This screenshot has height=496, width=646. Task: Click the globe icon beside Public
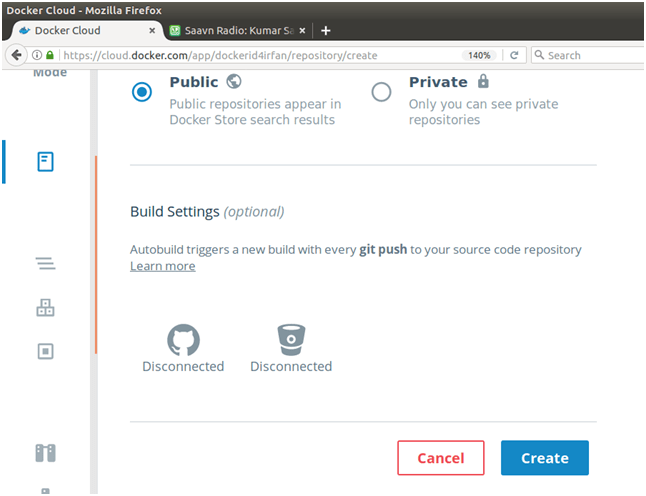click(234, 81)
